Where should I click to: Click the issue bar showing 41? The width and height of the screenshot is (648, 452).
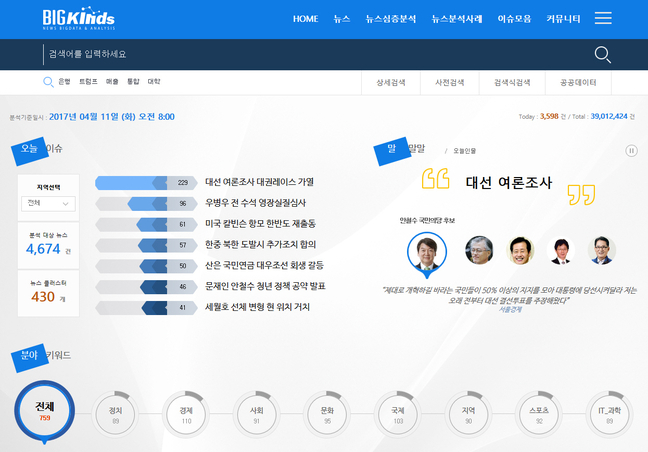point(146,307)
